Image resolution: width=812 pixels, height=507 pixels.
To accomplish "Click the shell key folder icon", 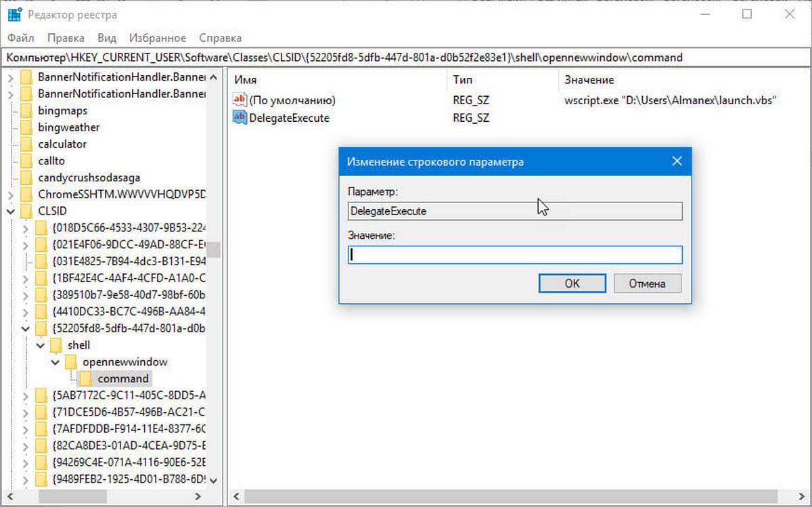I will pyautogui.click(x=55, y=345).
